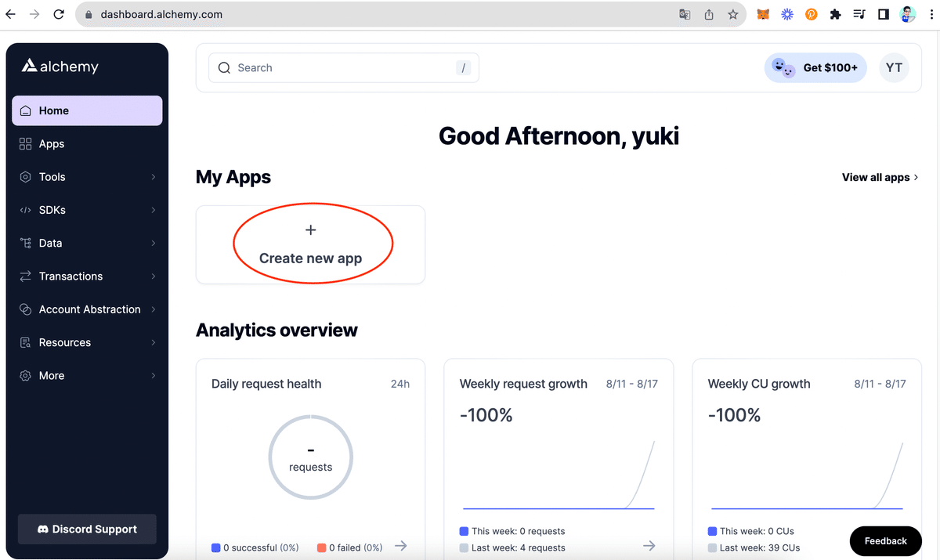Click the browser back arrow
Viewport: 940px width, 560px height.
pos(11,14)
